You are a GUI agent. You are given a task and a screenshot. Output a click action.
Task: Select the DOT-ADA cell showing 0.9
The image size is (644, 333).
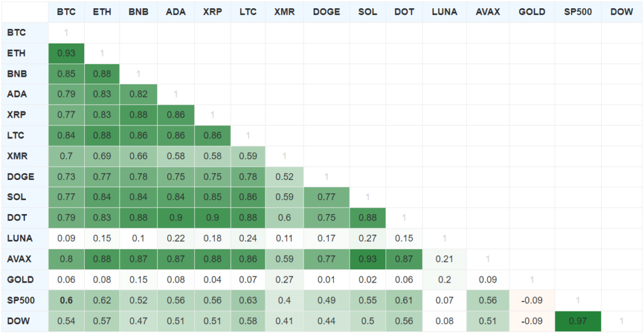[x=175, y=218]
